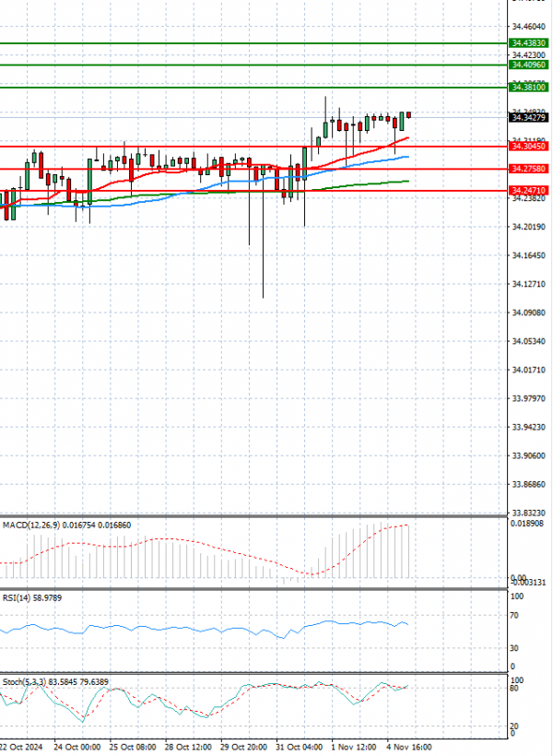Select the blue RSI line in RSI panel
Image resolution: width=553 pixels, height=756 pixels.
point(184,628)
